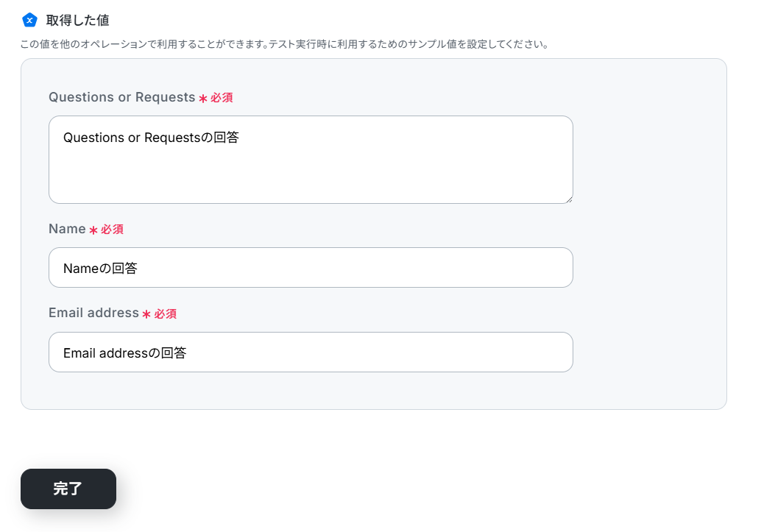Click the Email address field label
The height and width of the screenshot is (532, 775).
[93, 313]
